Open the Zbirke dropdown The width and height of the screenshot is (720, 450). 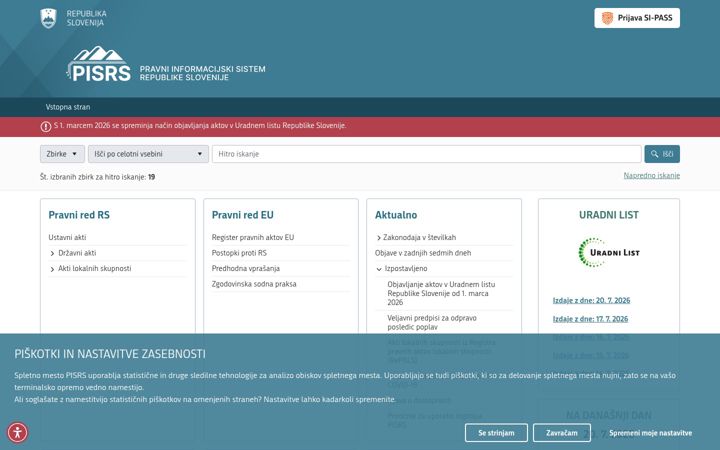[62, 154]
